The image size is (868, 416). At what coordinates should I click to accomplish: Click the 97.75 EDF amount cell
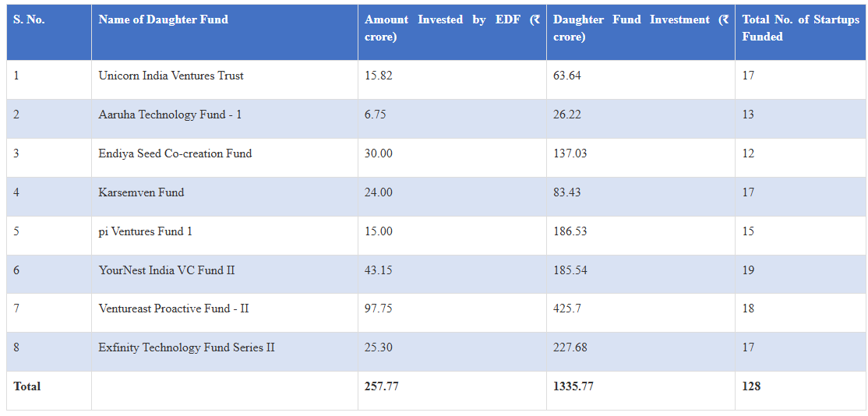click(x=379, y=308)
